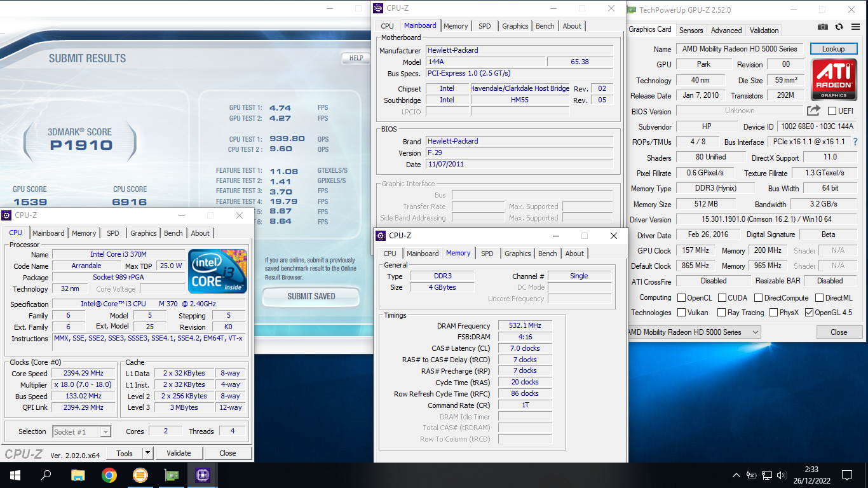The height and width of the screenshot is (488, 868).
Task: Click Close button in CPU-Z processor window
Action: pos(227,453)
